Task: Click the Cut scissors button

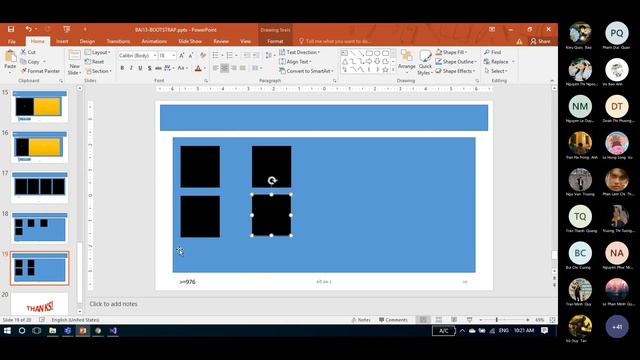Action: point(29,52)
